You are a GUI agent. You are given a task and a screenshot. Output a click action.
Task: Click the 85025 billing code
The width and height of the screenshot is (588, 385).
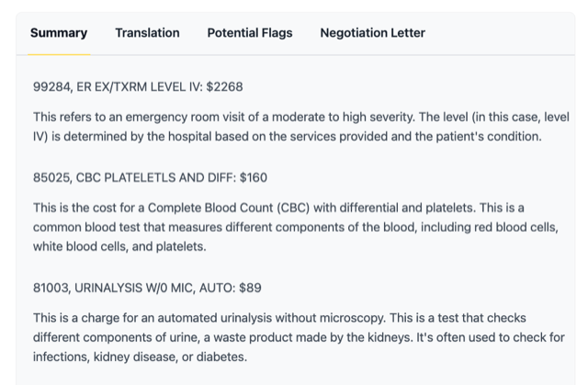pyautogui.click(x=51, y=177)
